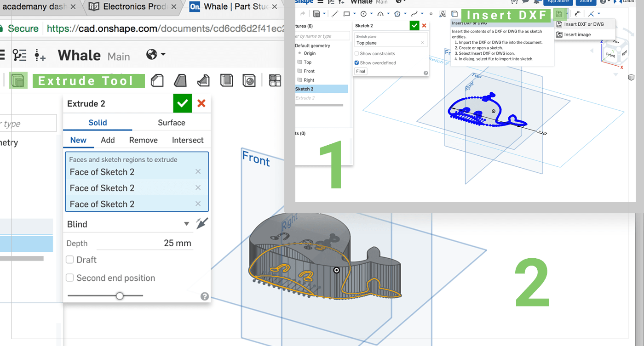This screenshot has height=346, width=644.
Task: Expand the Rectangle tool dropdown arrow
Action: click(355, 14)
